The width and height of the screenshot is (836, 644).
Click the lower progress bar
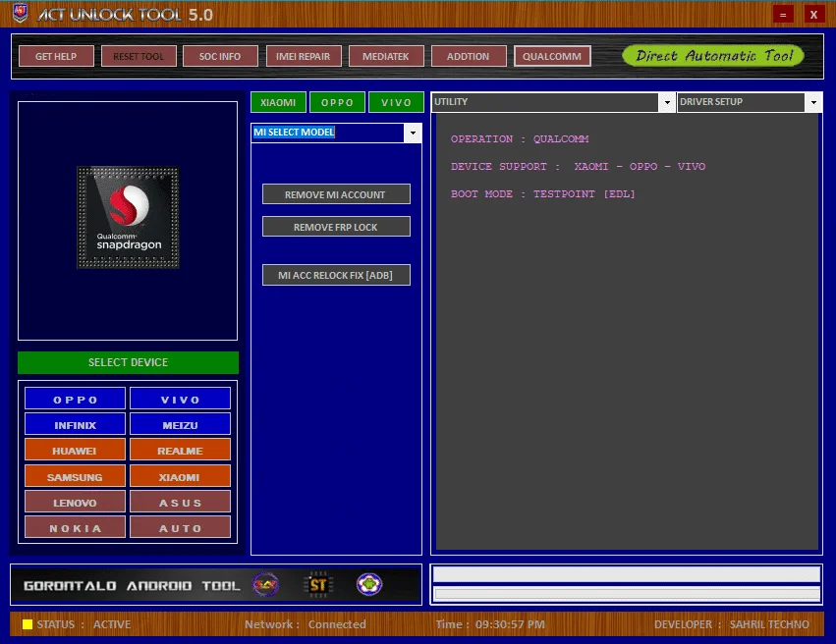(x=627, y=594)
